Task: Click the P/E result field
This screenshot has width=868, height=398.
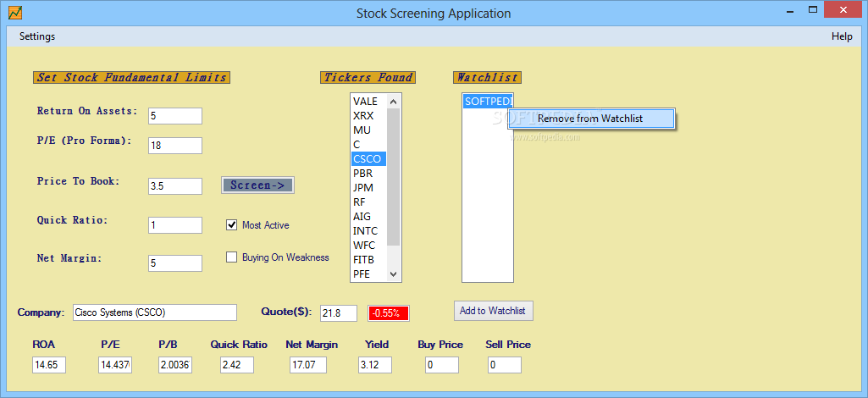Action: [115, 365]
